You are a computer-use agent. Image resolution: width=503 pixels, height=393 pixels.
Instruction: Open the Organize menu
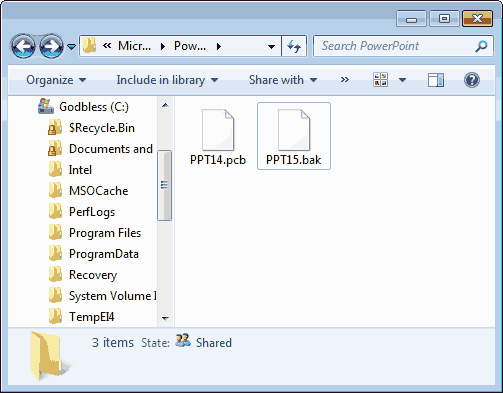point(56,80)
